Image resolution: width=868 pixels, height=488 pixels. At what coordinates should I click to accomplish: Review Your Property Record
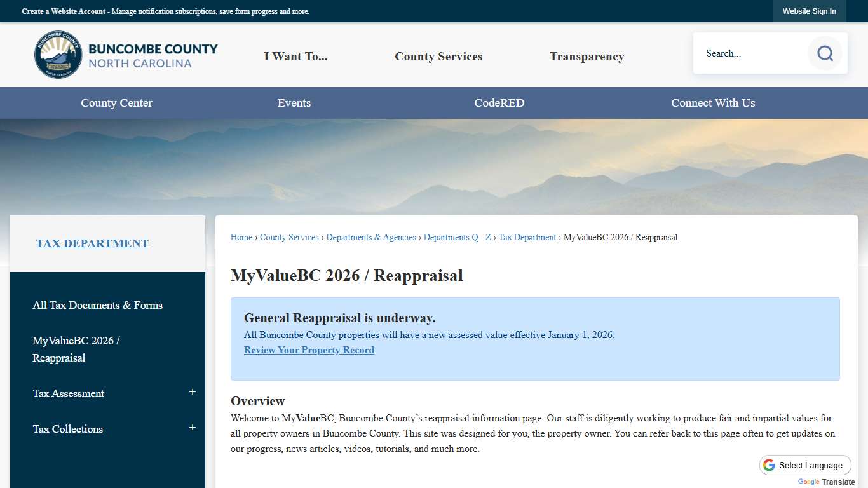click(x=309, y=350)
